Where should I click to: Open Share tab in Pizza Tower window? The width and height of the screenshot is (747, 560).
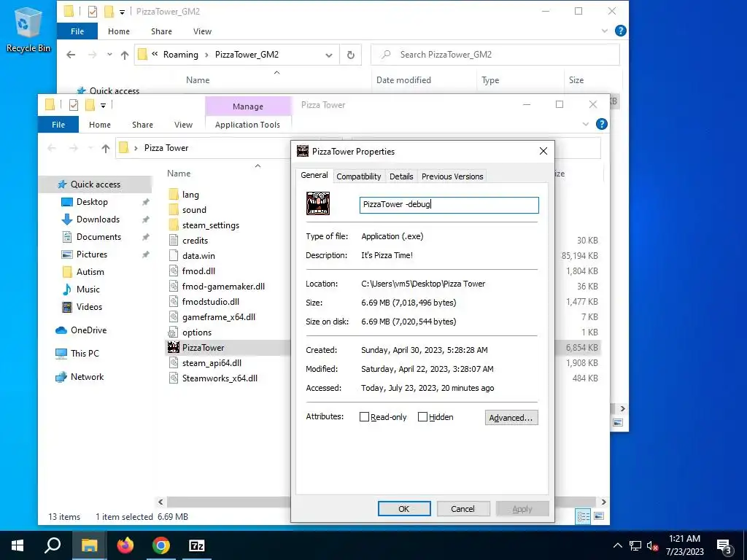(x=142, y=124)
